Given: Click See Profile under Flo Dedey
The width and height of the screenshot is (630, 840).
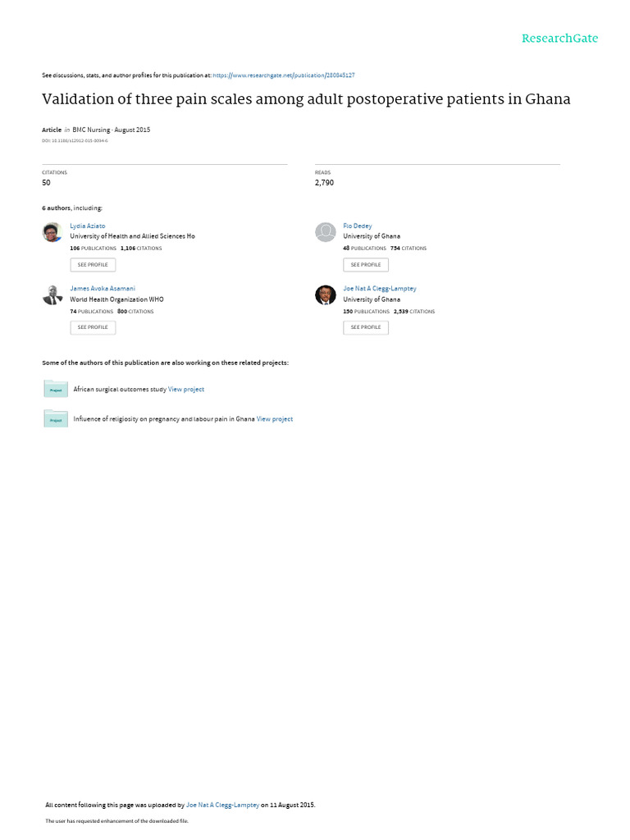Looking at the screenshot, I should (366, 265).
